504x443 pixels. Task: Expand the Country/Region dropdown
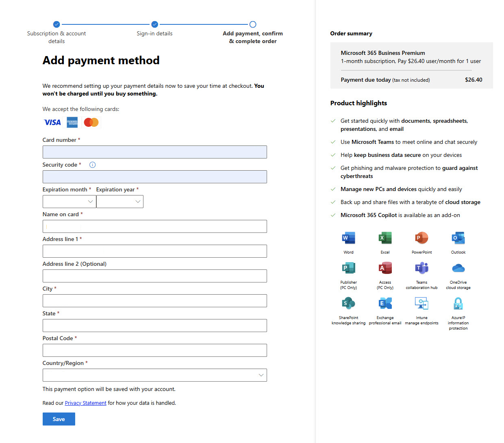[x=154, y=375]
